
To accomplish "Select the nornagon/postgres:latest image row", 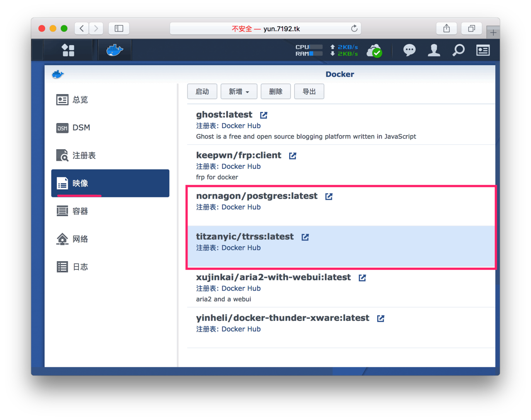I will point(341,206).
